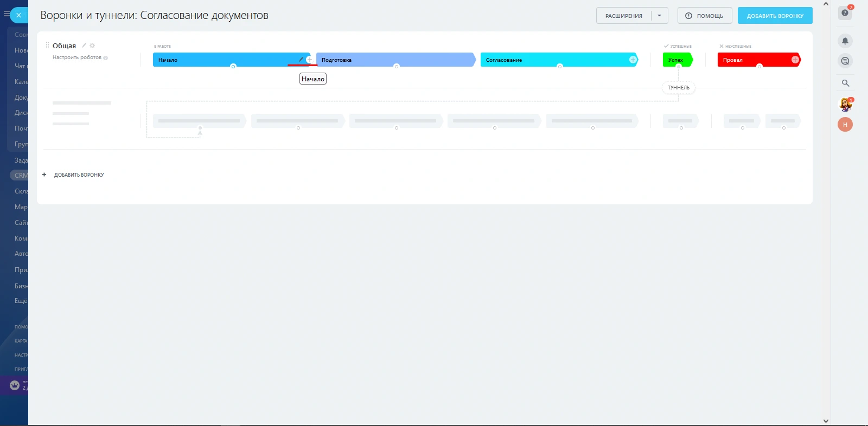Expand the Расширения dropdown arrow
Image resolution: width=868 pixels, height=426 pixels.
[659, 16]
